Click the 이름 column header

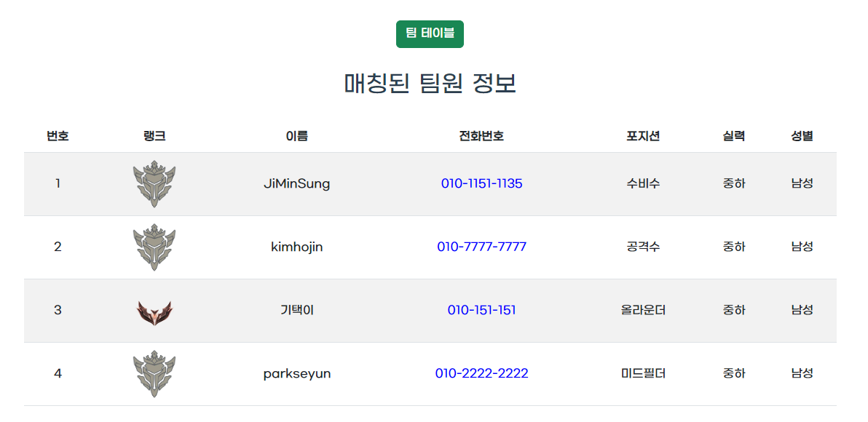pyautogui.click(x=296, y=136)
